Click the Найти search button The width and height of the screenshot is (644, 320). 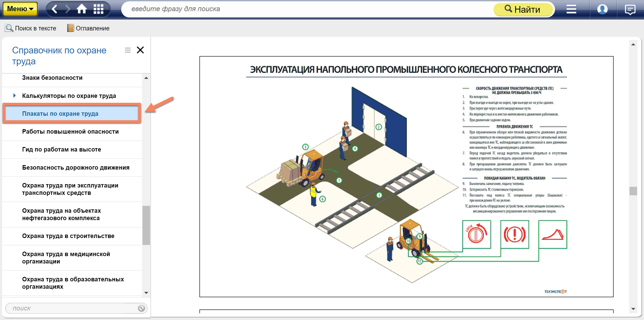(523, 9)
